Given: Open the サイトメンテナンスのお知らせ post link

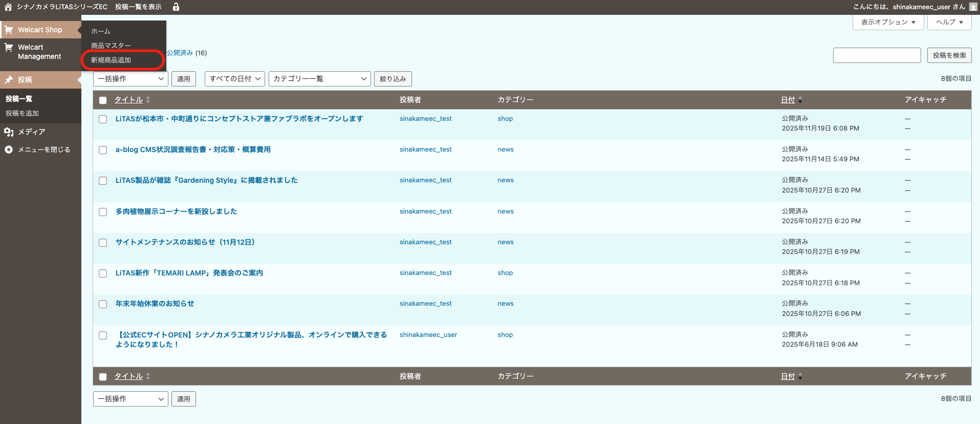Looking at the screenshot, I should pyautogui.click(x=185, y=242).
